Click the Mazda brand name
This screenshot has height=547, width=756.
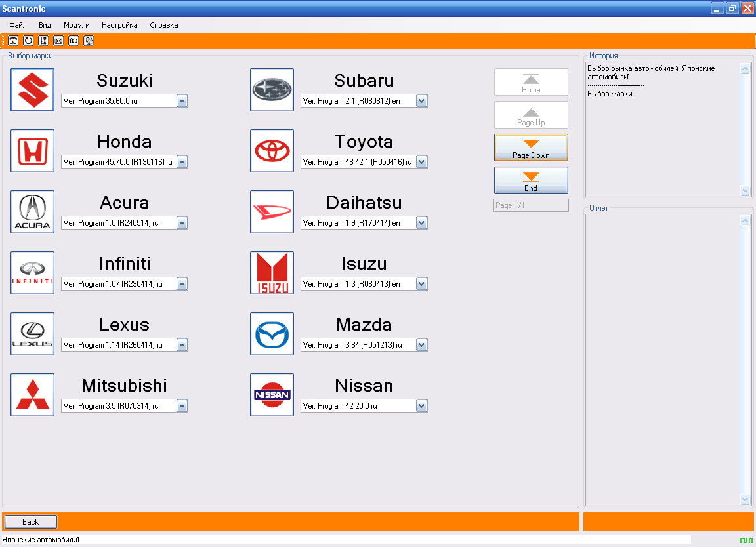click(364, 325)
